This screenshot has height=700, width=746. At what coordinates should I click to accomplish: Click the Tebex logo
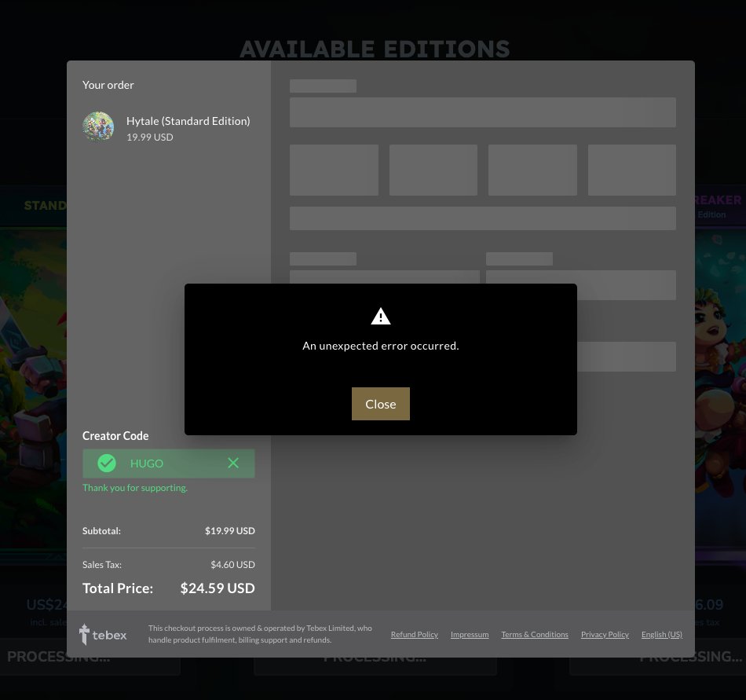point(103,634)
